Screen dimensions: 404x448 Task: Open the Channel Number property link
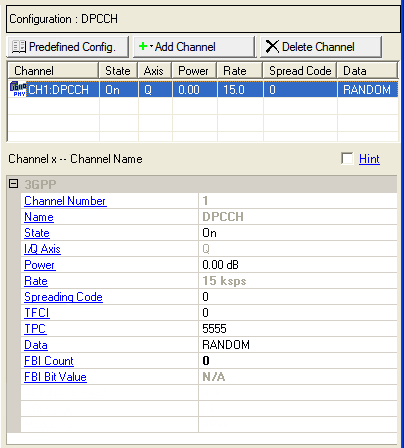65,201
